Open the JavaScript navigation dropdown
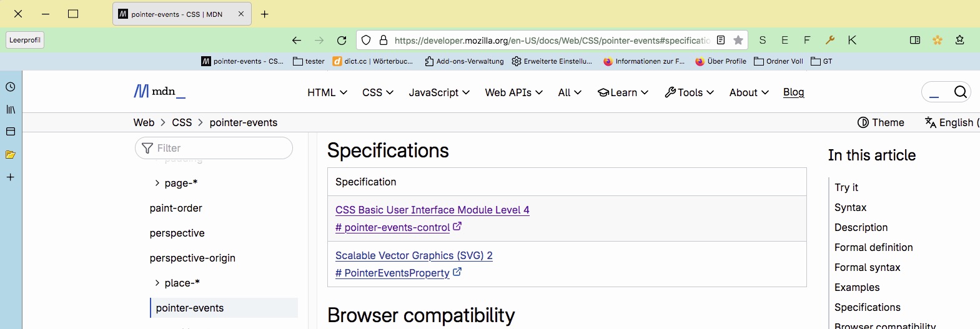Viewport: 980px width, 329px height. click(439, 92)
